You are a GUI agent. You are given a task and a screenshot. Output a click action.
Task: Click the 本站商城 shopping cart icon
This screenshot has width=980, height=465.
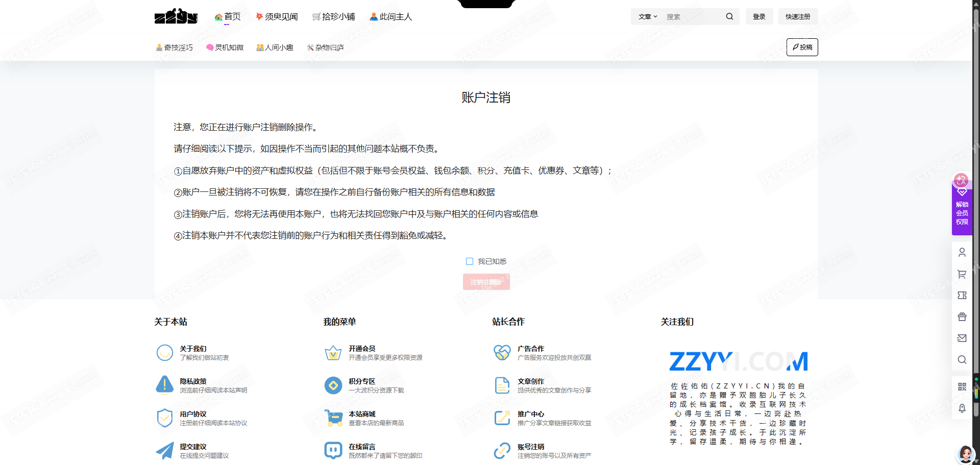(x=333, y=418)
